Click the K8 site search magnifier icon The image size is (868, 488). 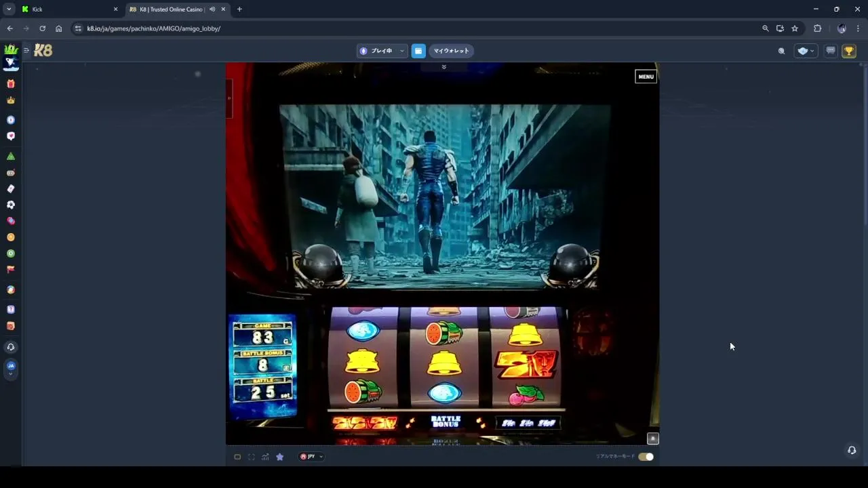point(781,51)
